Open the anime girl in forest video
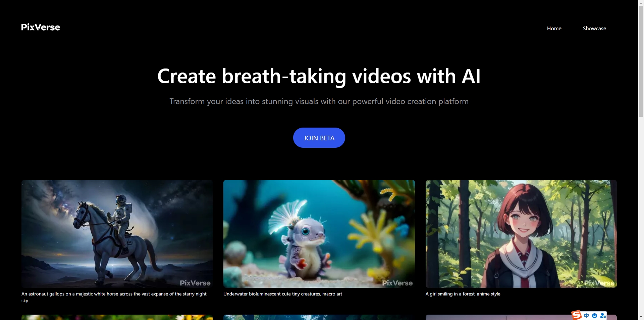644x320 pixels. tap(521, 233)
